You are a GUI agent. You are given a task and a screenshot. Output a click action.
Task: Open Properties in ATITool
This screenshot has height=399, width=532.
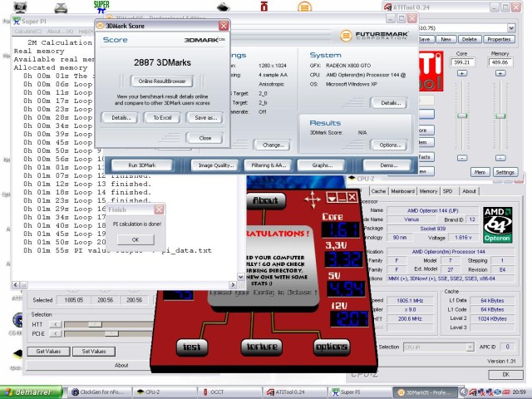pos(499,39)
